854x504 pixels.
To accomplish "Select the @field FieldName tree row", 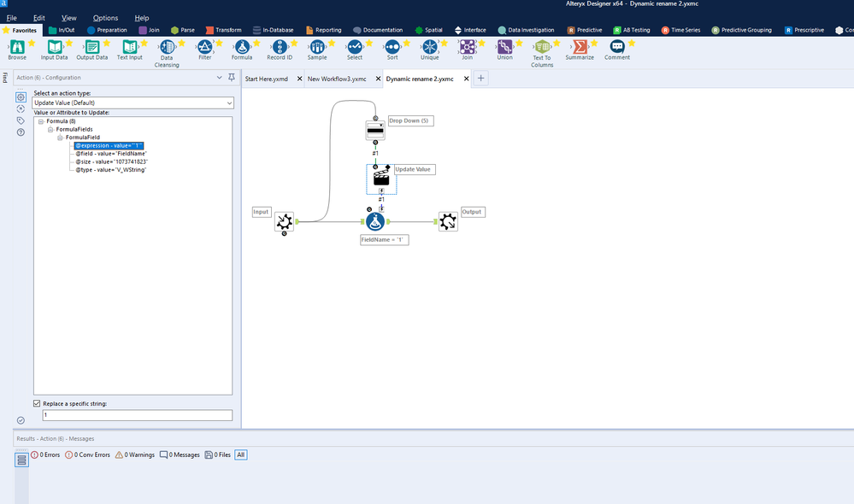I will click(x=111, y=154).
